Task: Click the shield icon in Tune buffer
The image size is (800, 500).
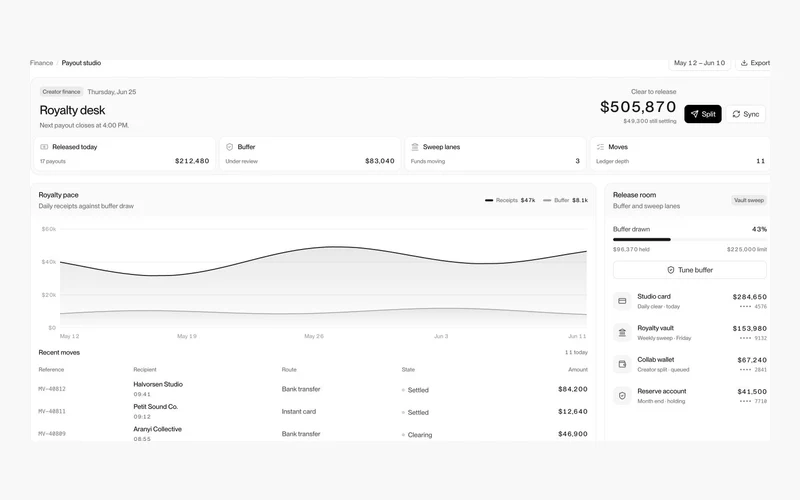Action: click(x=671, y=270)
